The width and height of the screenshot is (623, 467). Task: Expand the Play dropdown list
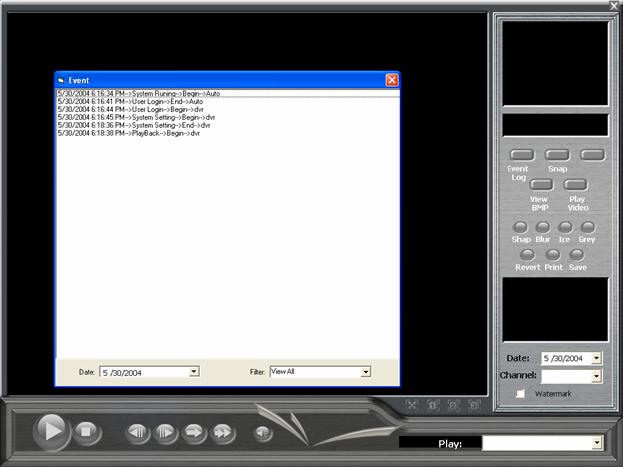(x=597, y=442)
